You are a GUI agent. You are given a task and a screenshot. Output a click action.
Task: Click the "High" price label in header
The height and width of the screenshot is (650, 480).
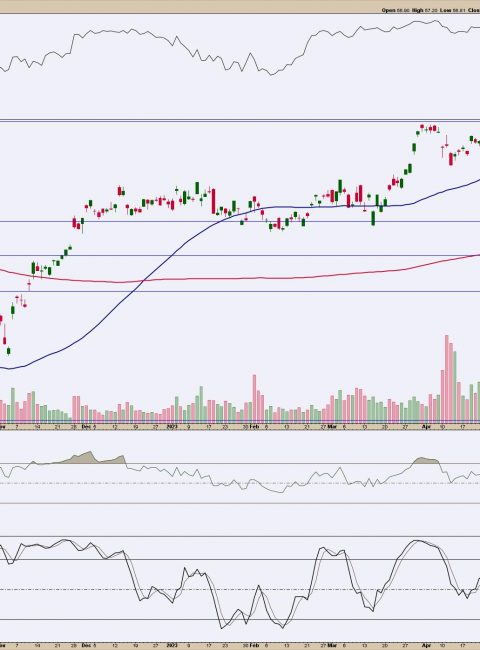[418, 10]
